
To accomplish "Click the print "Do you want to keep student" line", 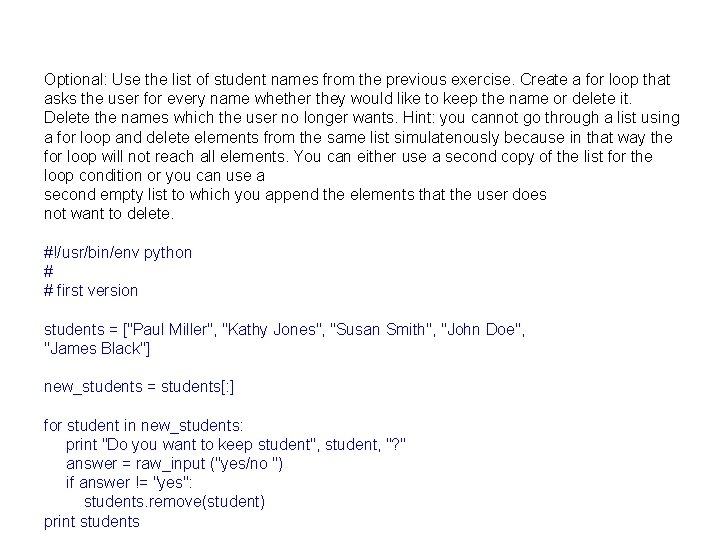I will click(x=235, y=444).
